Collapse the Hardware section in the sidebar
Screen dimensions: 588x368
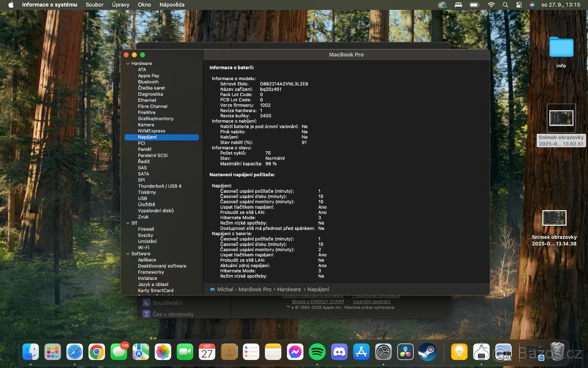click(128, 63)
